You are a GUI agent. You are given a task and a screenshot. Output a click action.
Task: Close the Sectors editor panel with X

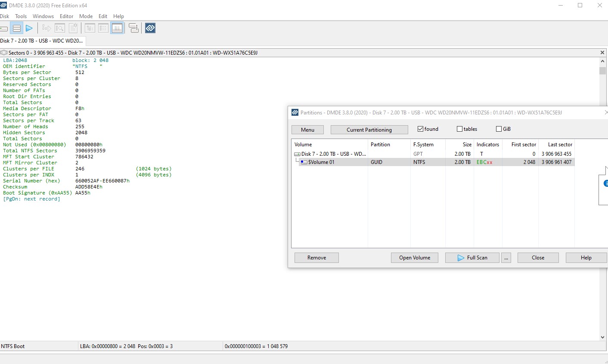click(602, 52)
